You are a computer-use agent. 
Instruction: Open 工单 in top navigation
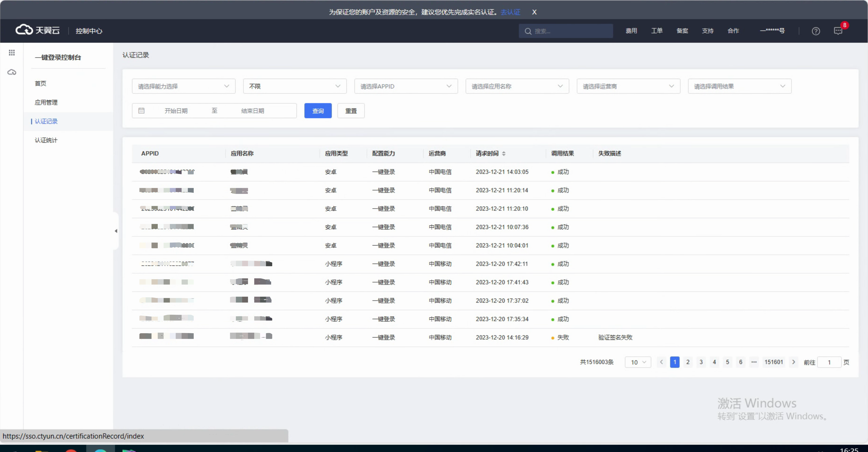pyautogui.click(x=657, y=31)
